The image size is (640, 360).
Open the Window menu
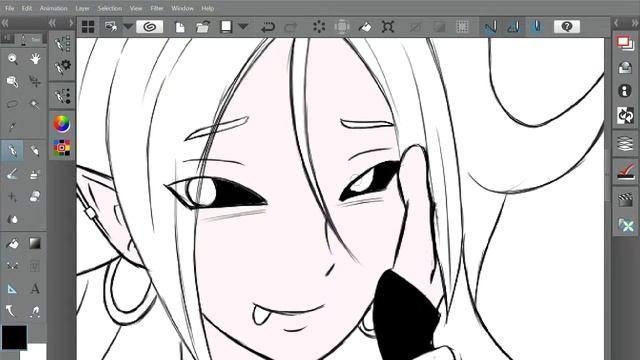[182, 8]
